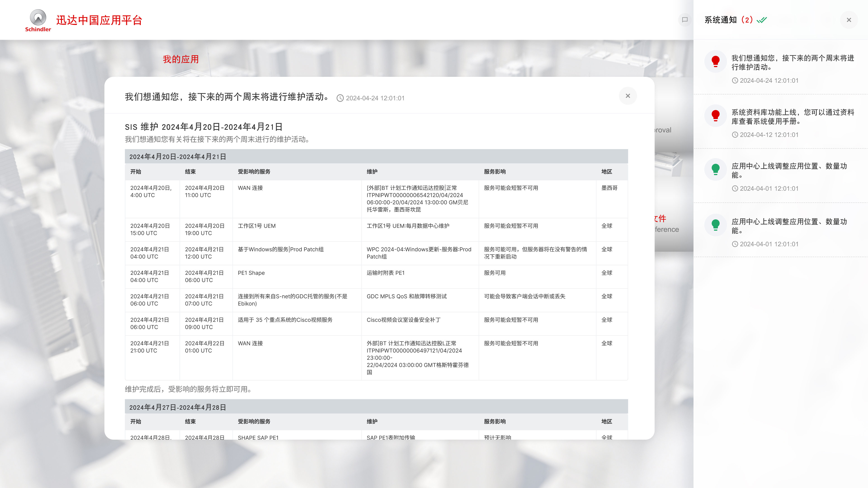The image size is (868, 488).
Task: Click clock icon next to 2024-04-12 in panel
Action: [735, 135]
